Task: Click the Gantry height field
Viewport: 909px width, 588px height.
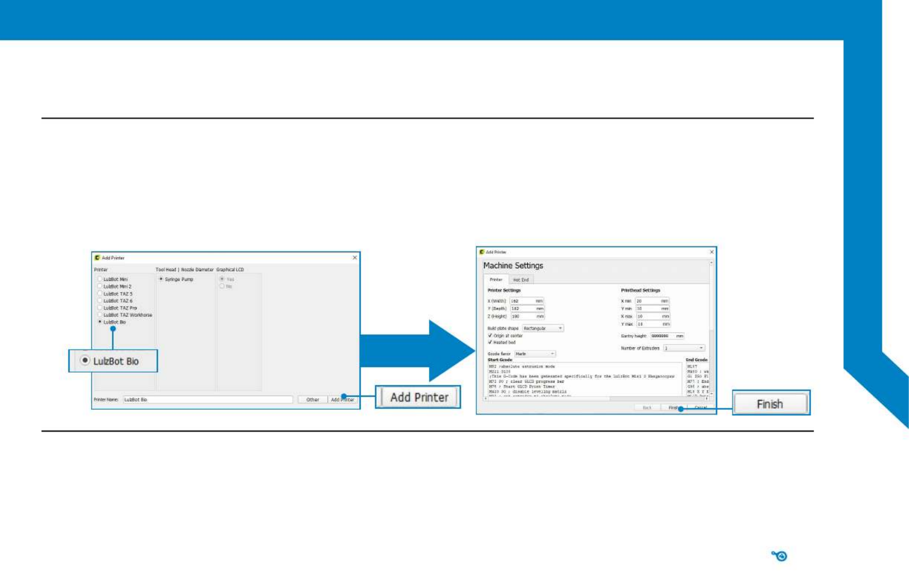Action: tap(667, 336)
